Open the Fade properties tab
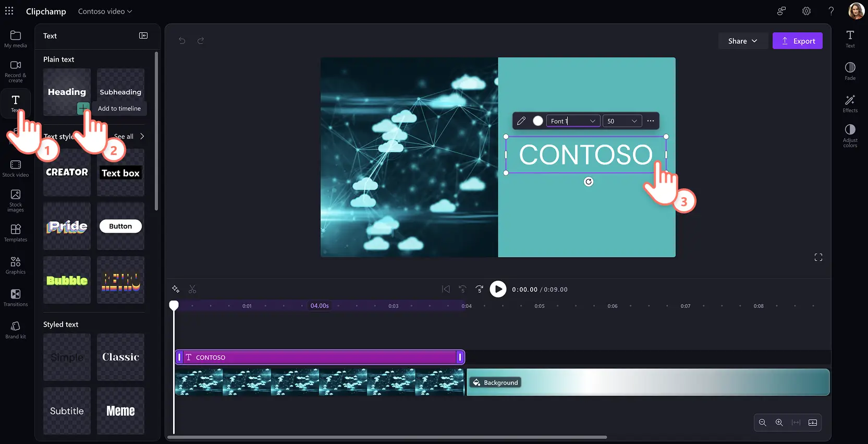The image size is (868, 444). coord(850,71)
